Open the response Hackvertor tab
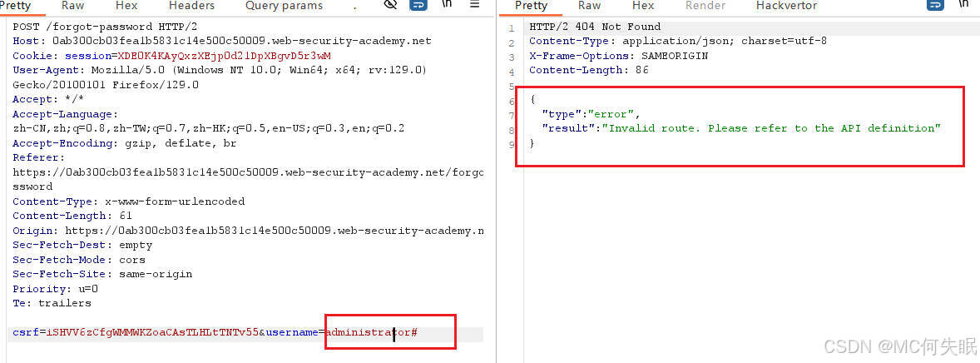Image resolution: width=980 pixels, height=363 pixels. (x=786, y=6)
